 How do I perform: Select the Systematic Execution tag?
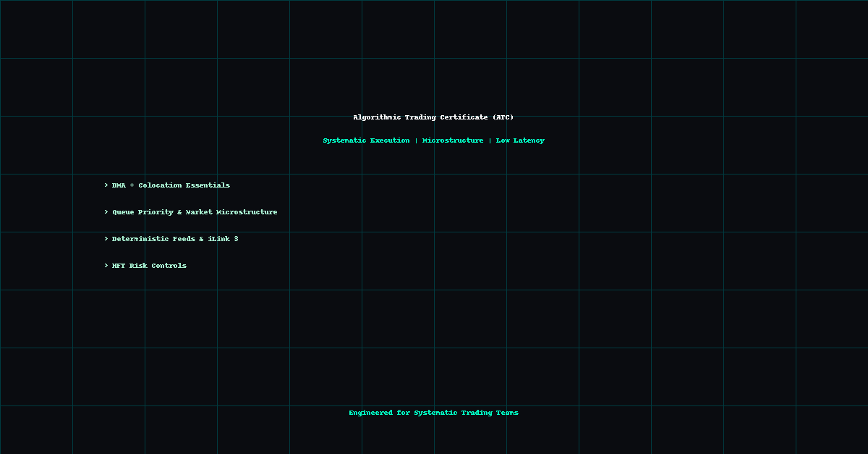click(366, 140)
